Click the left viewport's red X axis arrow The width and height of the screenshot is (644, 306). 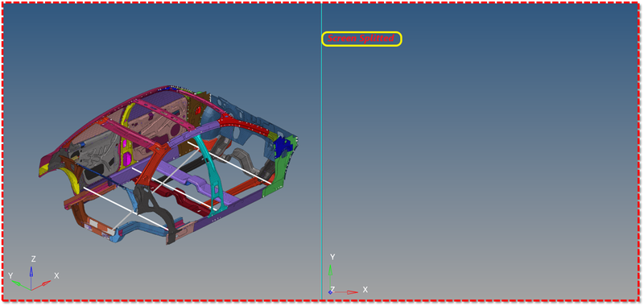click(41, 285)
